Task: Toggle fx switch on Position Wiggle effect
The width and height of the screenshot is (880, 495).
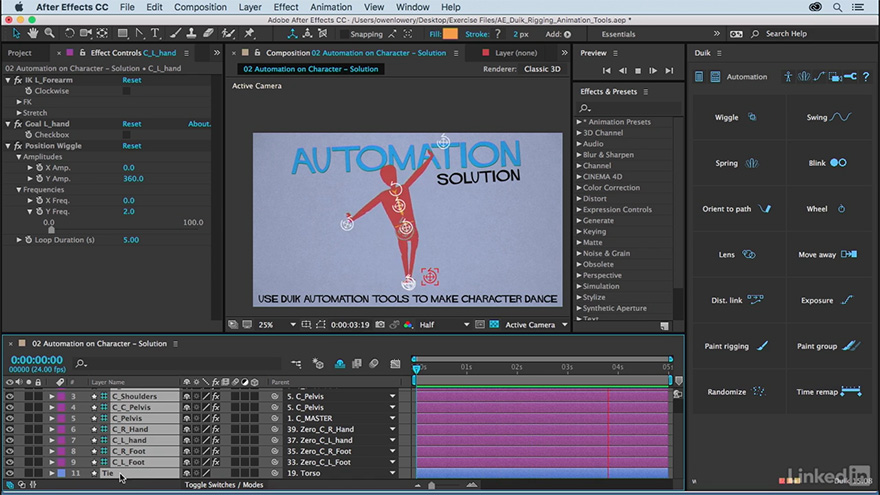Action: click(x=18, y=146)
